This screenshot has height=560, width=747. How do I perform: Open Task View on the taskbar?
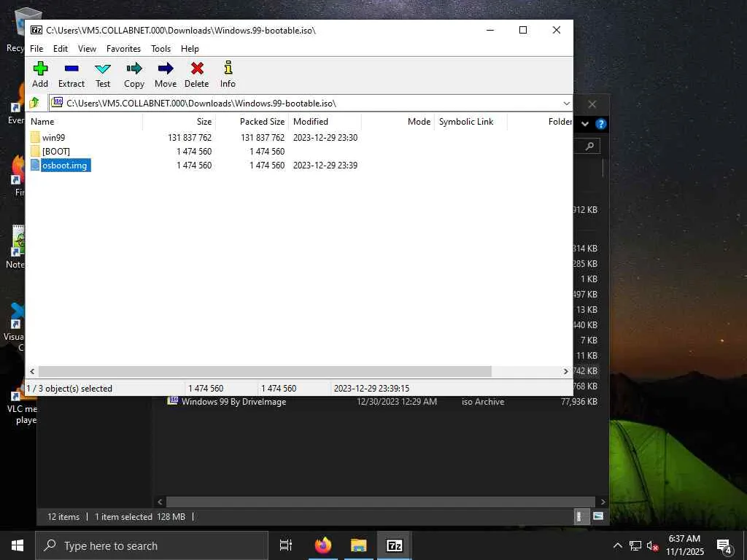tap(286, 545)
